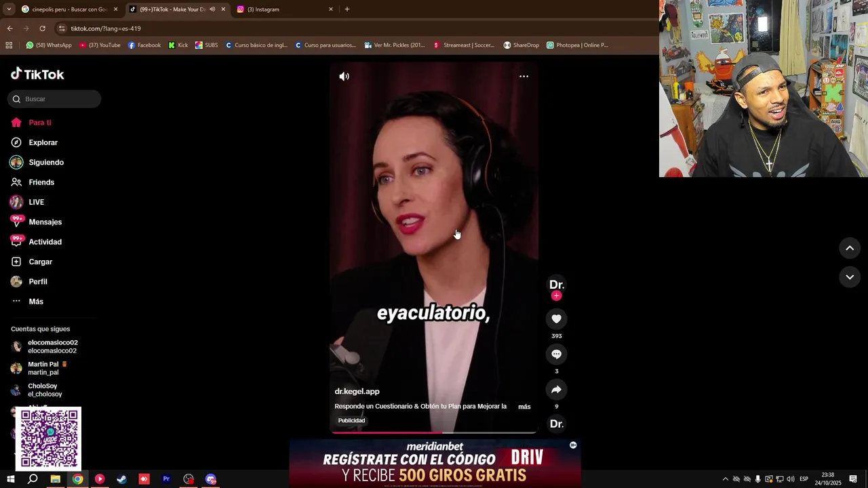Open the Dr. sound disc below the share button

[556, 424]
